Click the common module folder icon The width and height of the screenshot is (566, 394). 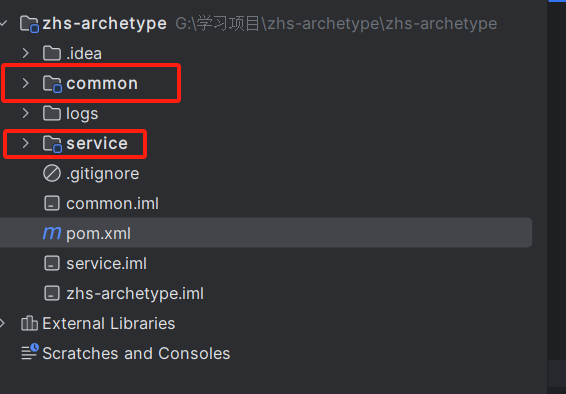click(x=52, y=84)
